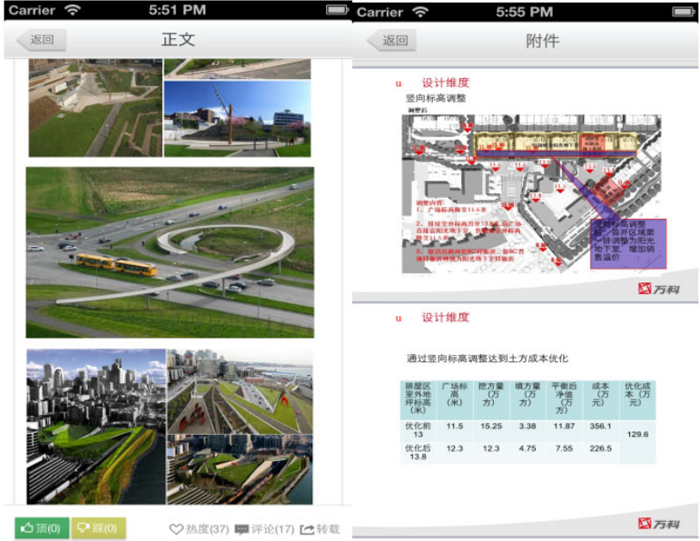Tap the 万科 logo on the top slide
Image resolution: width=700 pixels, height=541 pixels.
click(658, 288)
